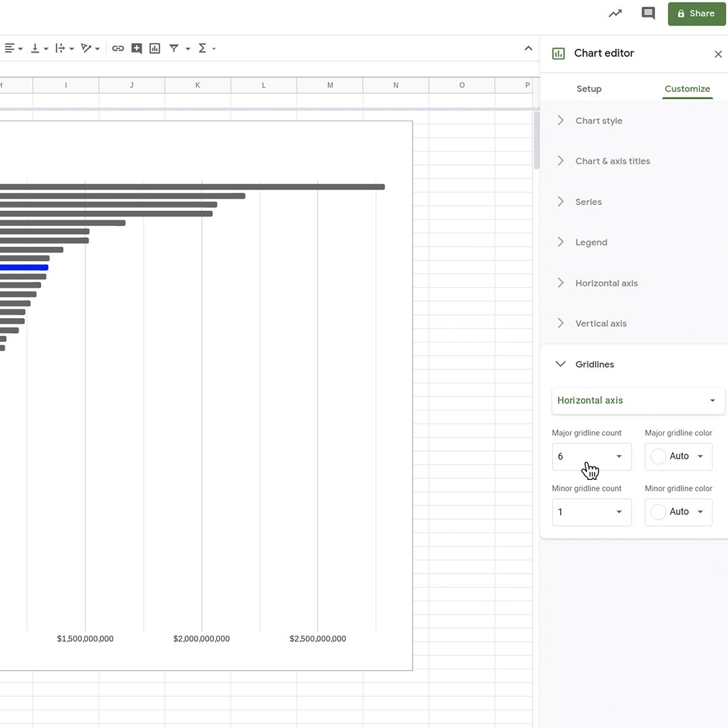Open the activity dashboard trend icon

point(615,13)
